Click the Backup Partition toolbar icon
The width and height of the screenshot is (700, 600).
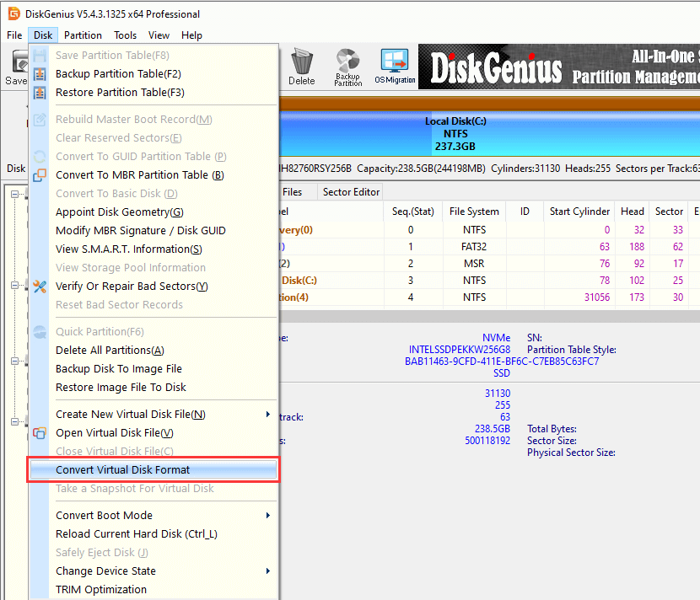[x=347, y=66]
